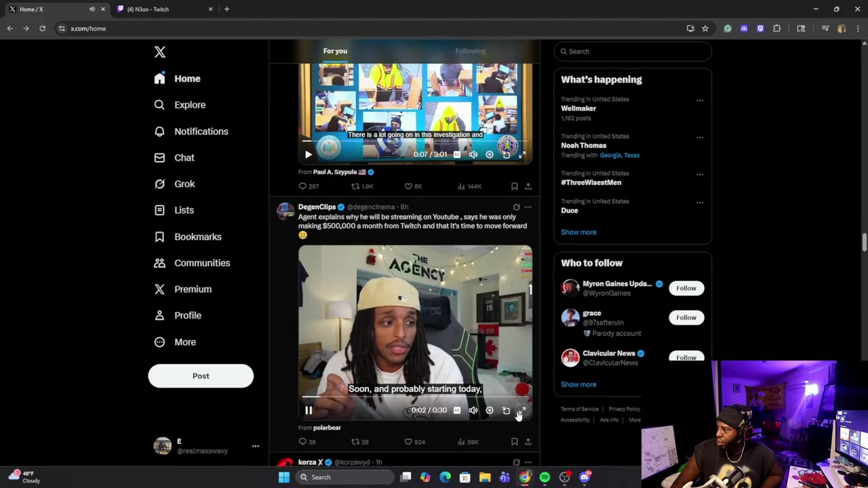The image size is (868, 488).
Task: Click the X logo
Action: 160,52
